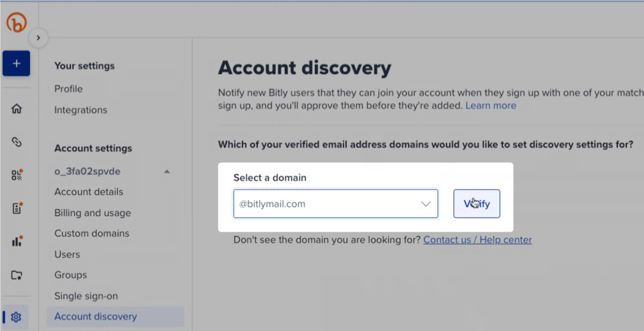644x331 pixels.
Task: Open the Links chain icon
Action: point(16,142)
